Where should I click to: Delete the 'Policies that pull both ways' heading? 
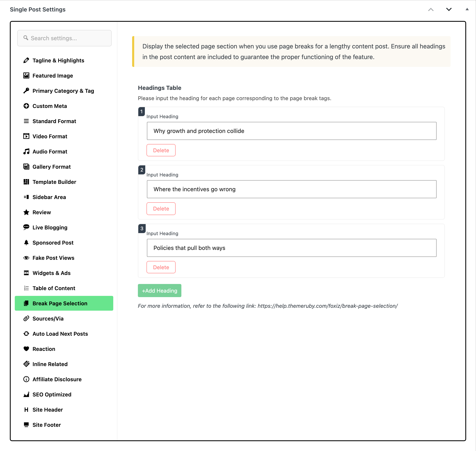(161, 267)
